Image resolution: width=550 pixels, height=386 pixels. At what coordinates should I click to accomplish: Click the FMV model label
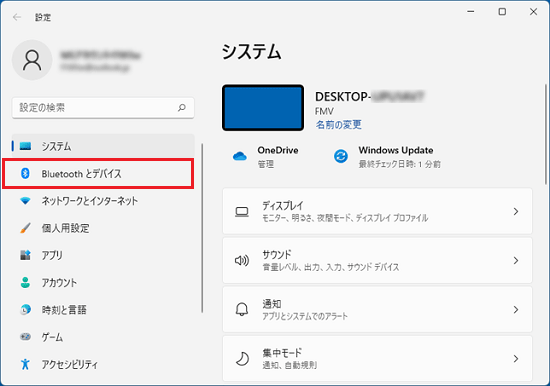[x=324, y=112]
